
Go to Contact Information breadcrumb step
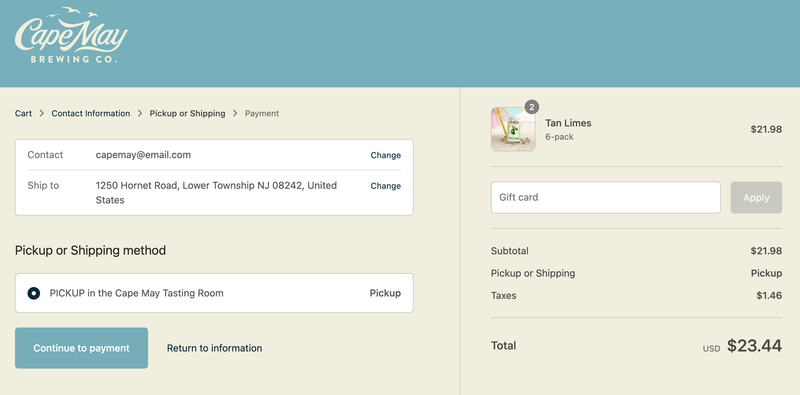[x=91, y=113]
